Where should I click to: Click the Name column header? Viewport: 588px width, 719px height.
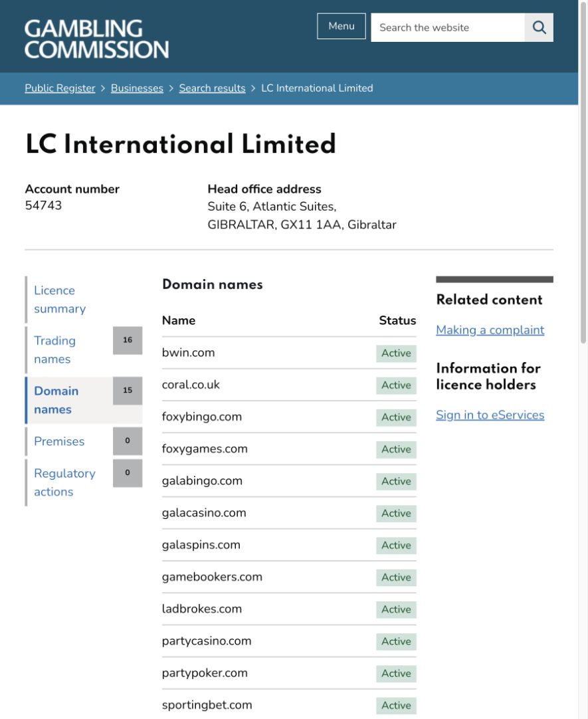click(x=179, y=320)
